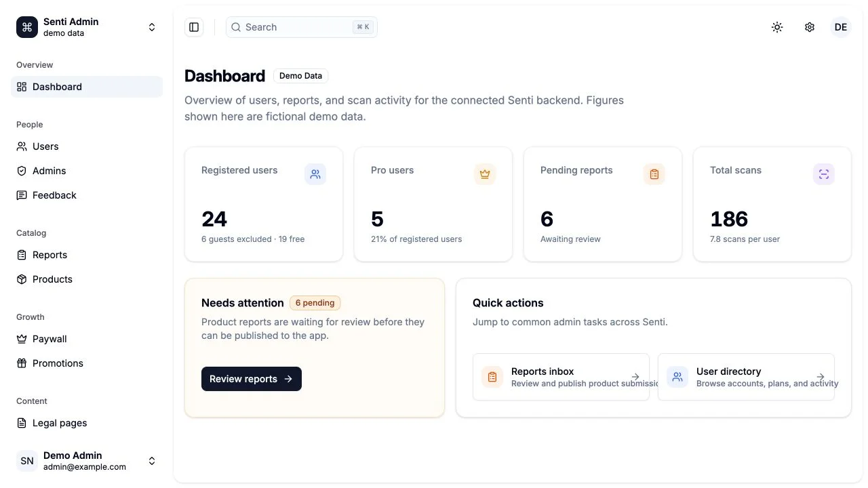The height and width of the screenshot is (488, 868).
Task: Click the Pending reports count 6
Action: 547,219
